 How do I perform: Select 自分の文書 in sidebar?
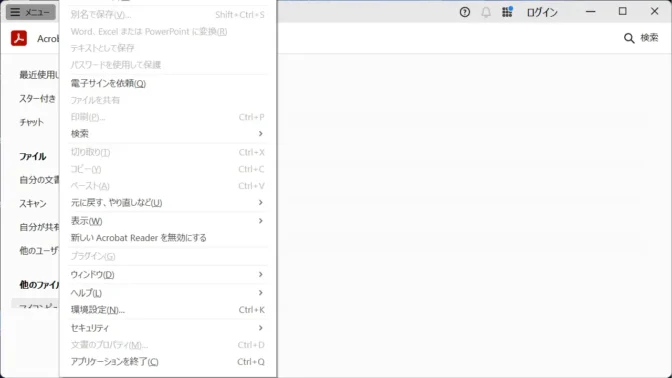[x=39, y=180]
